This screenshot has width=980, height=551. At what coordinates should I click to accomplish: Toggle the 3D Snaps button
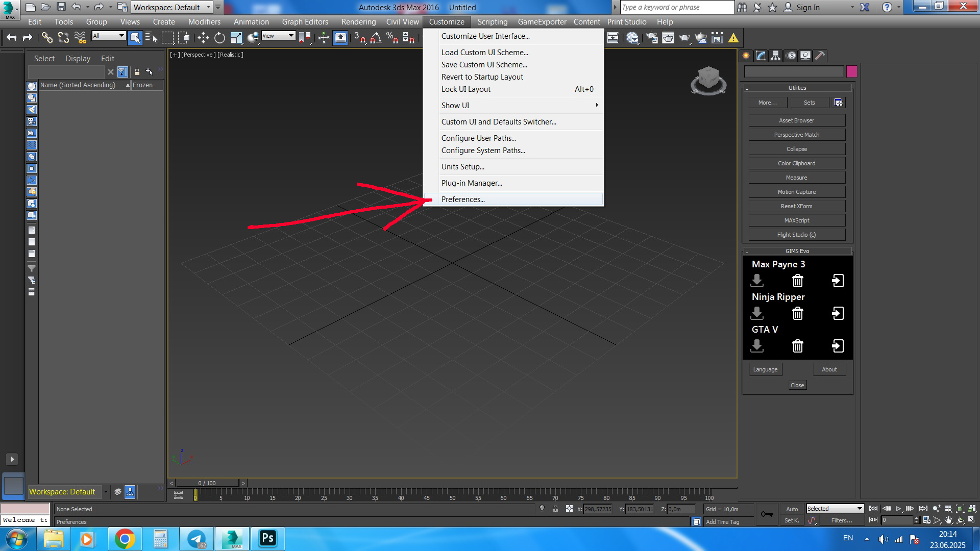[359, 38]
